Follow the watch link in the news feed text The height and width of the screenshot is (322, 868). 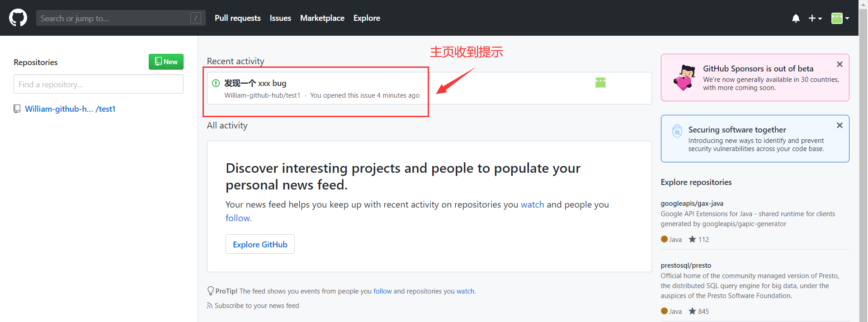point(533,204)
